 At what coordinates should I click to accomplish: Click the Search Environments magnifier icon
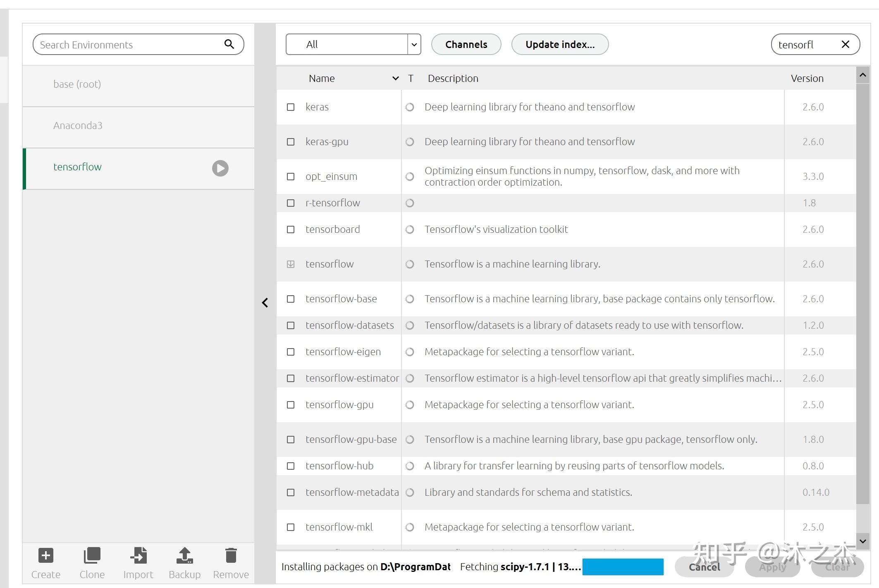click(229, 44)
